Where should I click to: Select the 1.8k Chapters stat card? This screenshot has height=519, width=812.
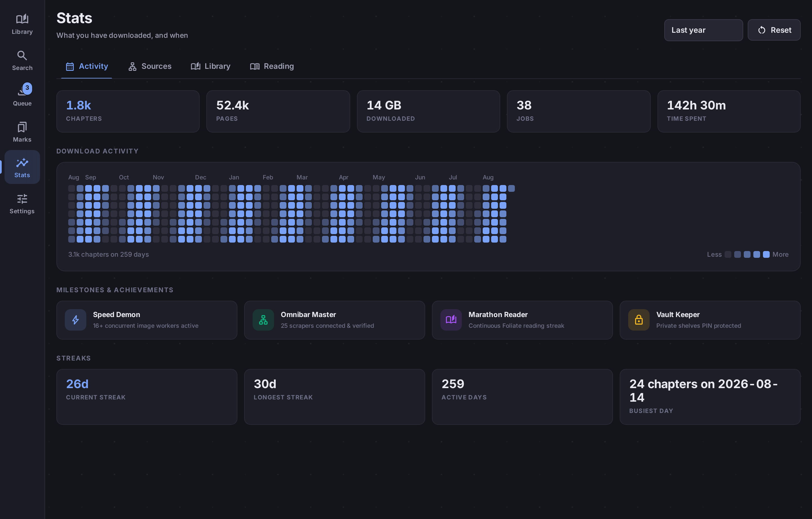pyautogui.click(x=128, y=111)
